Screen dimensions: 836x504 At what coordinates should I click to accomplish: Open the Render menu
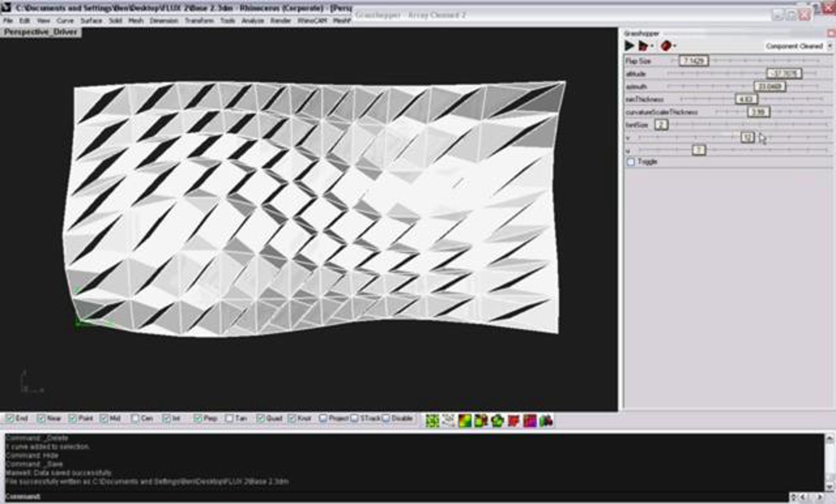point(280,21)
